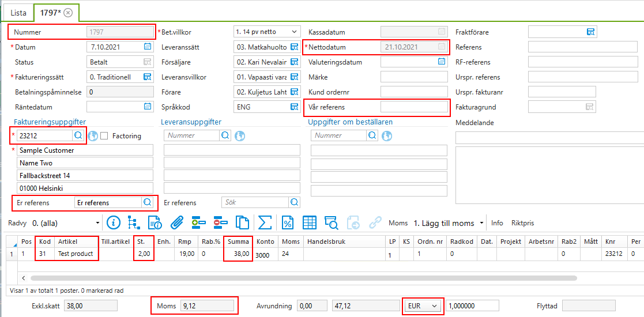644x317 pixels.
Task: Expand the Radvy row view dropdown
Action: point(97,223)
